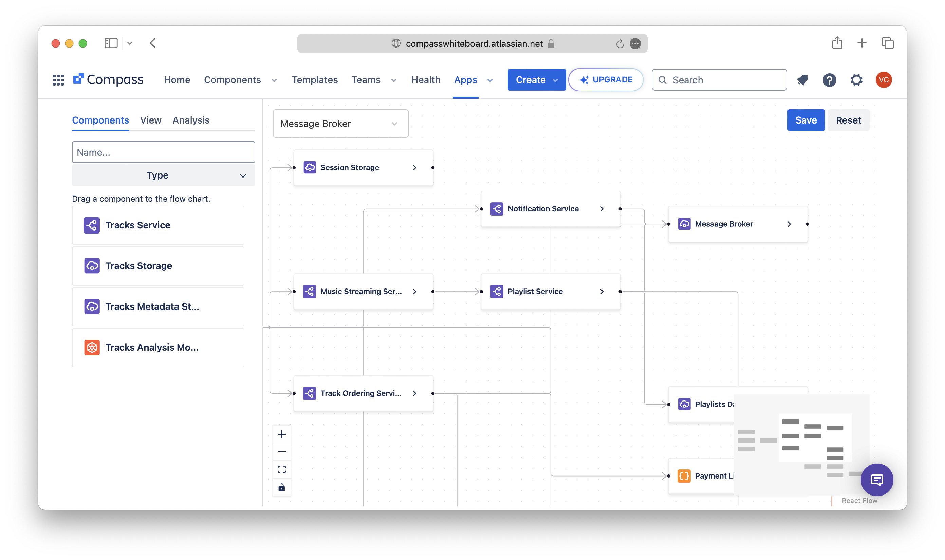Open the settings gear
Image resolution: width=945 pixels, height=560 pixels.
pyautogui.click(x=856, y=80)
